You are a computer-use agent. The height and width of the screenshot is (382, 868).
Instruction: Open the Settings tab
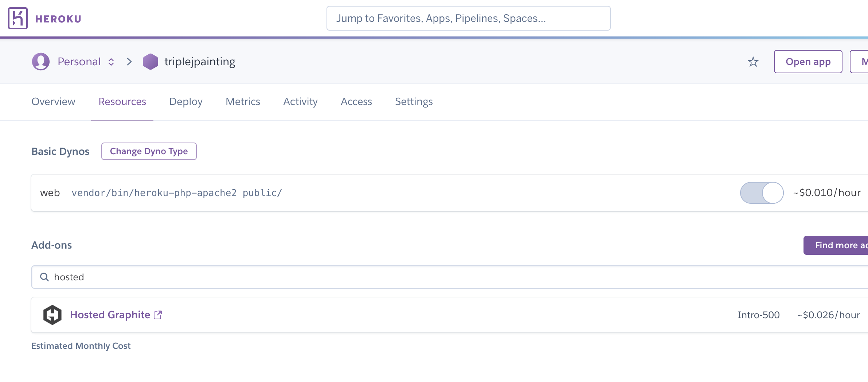(x=414, y=102)
